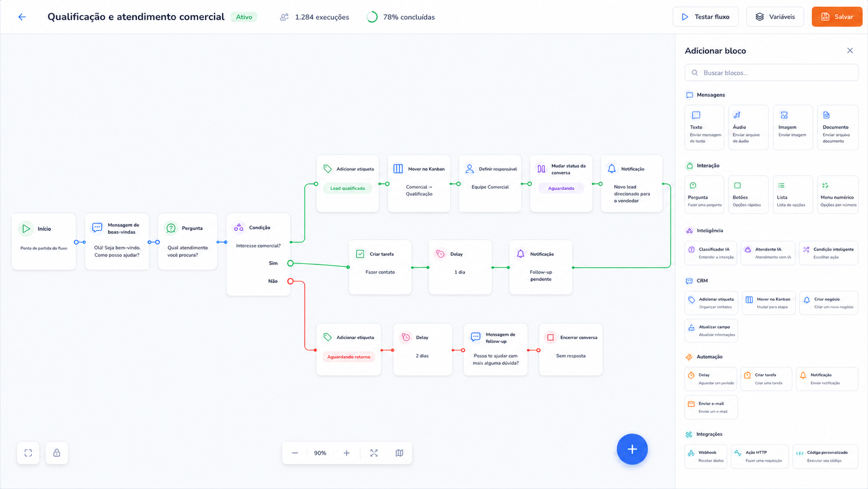Add the Webhook integration block
Screen dimensions: 868x489
pos(706,456)
